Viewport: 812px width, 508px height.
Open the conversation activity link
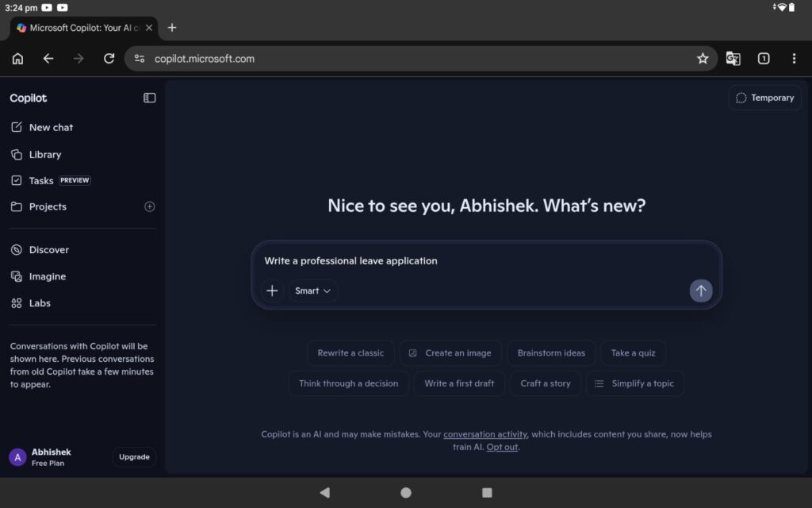point(485,434)
